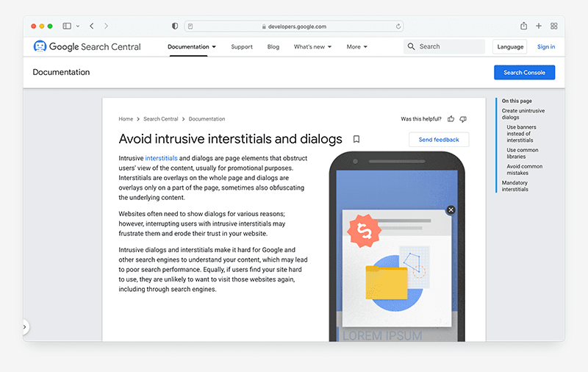Jump to Use banners instead of interstitials
Image resolution: width=588 pixels, height=372 pixels.
pos(521,134)
